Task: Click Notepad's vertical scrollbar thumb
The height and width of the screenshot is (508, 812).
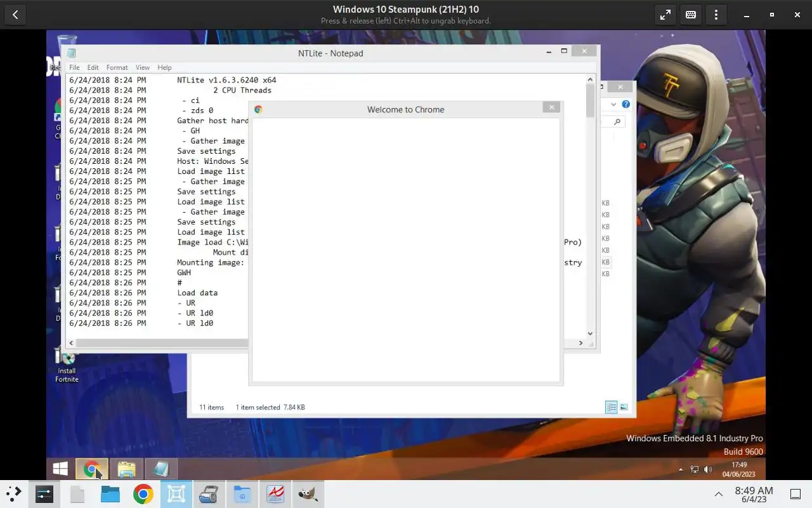Action: point(590,100)
